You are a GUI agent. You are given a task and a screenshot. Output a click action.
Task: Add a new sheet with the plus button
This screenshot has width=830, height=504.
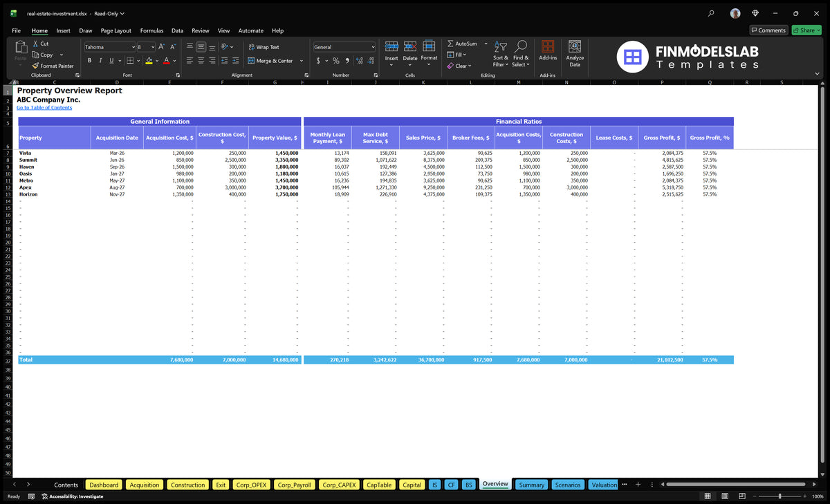(638, 485)
